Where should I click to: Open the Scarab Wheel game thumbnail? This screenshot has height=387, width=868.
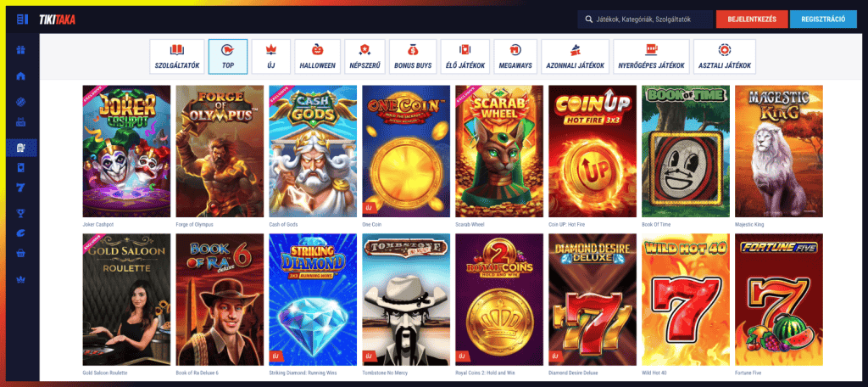pos(499,151)
